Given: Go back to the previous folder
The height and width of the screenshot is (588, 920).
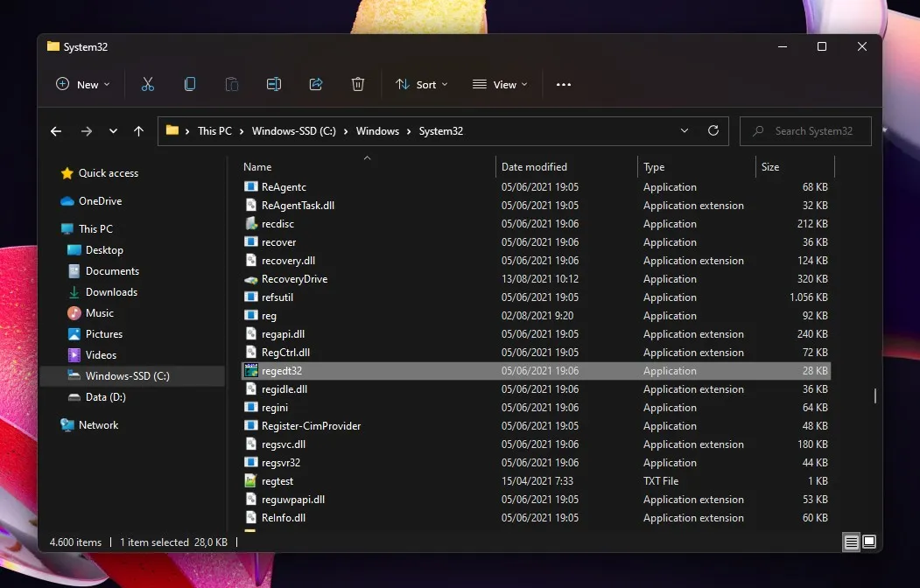Looking at the screenshot, I should pyautogui.click(x=55, y=130).
